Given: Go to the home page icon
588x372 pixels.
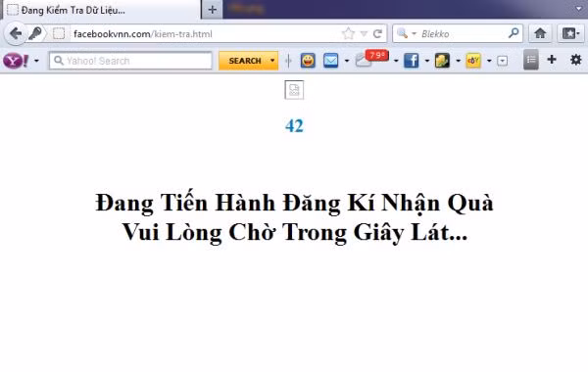Looking at the screenshot, I should tap(540, 33).
